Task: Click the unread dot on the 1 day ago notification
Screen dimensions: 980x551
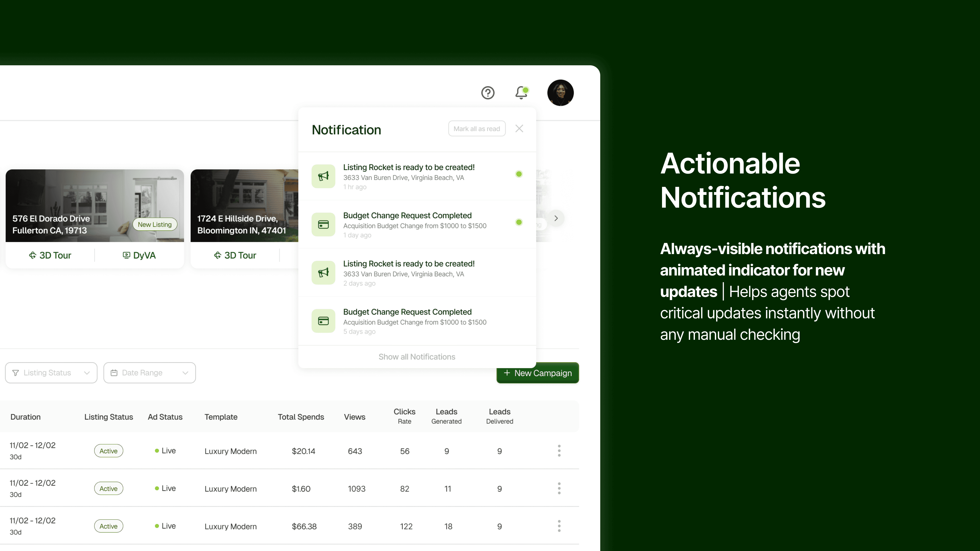Action: 519,222
